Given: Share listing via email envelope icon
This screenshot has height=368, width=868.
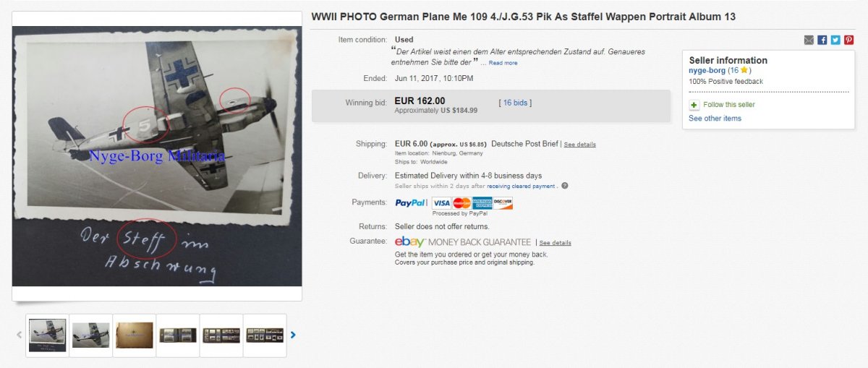Looking at the screenshot, I should pyautogui.click(x=809, y=40).
